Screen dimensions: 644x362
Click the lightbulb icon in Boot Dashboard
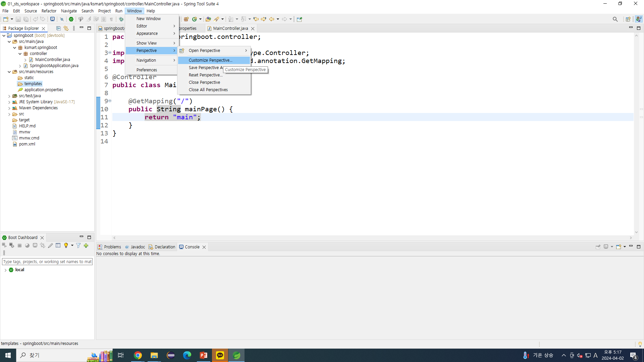point(66,245)
